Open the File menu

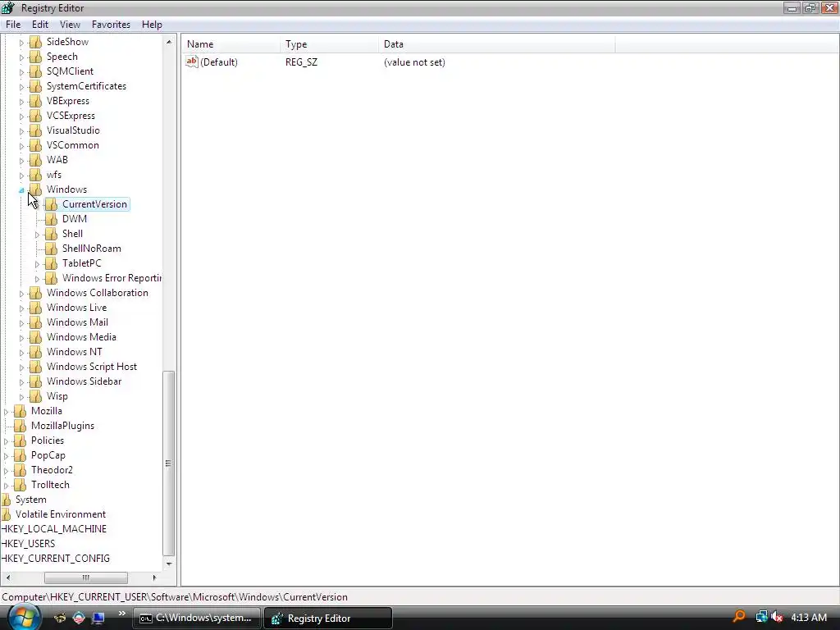(x=13, y=25)
